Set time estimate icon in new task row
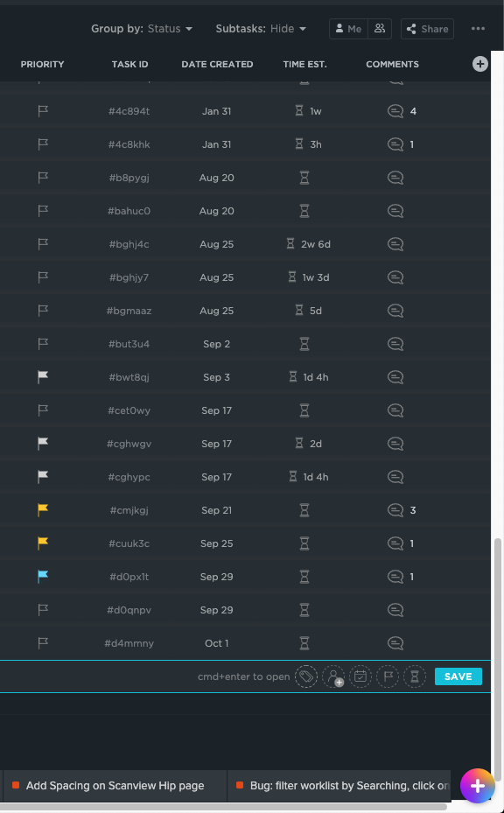 pyautogui.click(x=415, y=676)
